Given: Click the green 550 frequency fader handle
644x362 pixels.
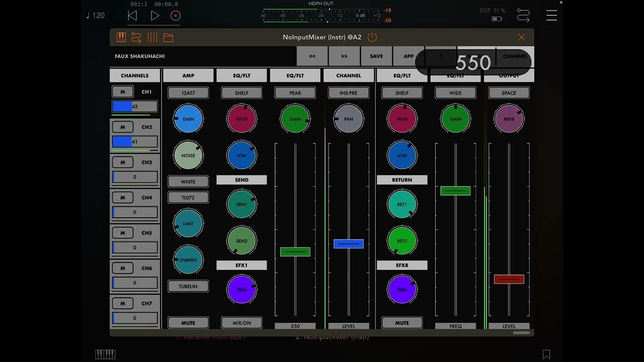Looking at the screenshot, I should [295, 252].
